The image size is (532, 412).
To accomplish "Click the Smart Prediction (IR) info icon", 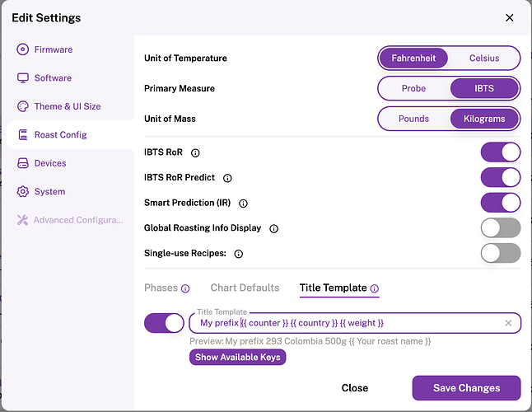I will pyautogui.click(x=243, y=203).
